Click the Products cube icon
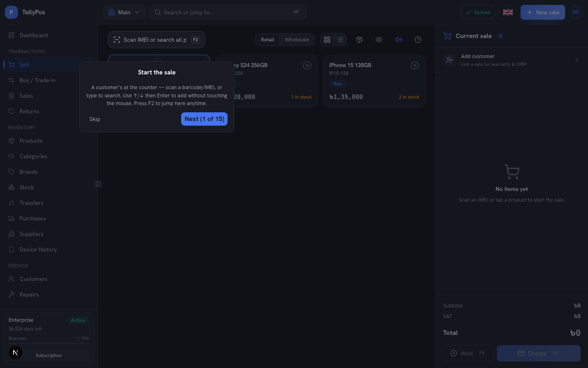 [11, 141]
